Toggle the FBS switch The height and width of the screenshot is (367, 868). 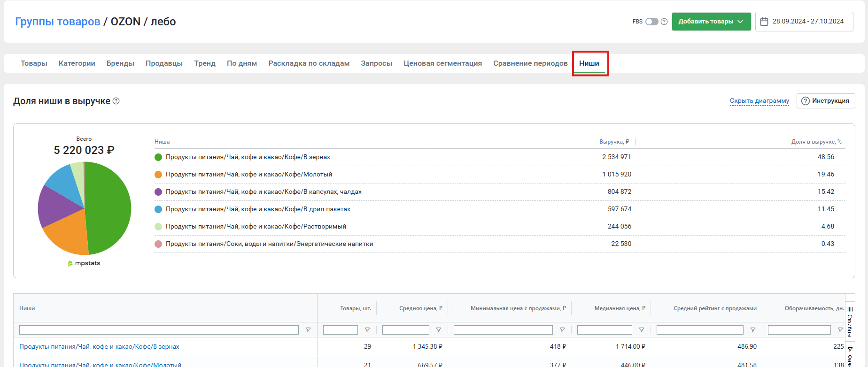(x=651, y=22)
